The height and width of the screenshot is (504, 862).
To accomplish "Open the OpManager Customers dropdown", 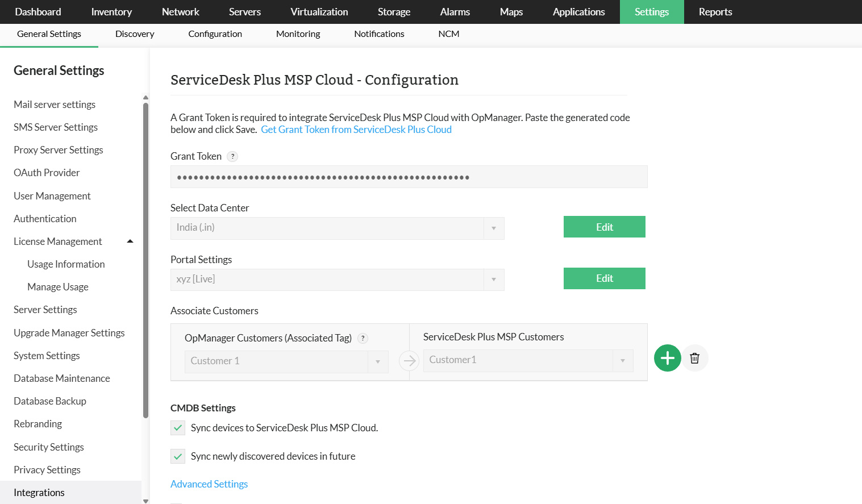I will pos(378,361).
